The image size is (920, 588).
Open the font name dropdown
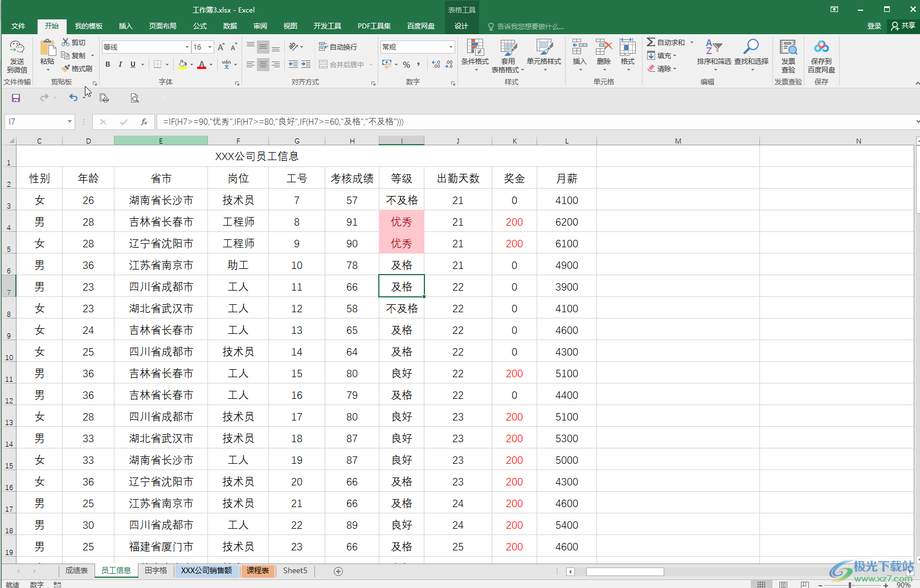point(187,47)
